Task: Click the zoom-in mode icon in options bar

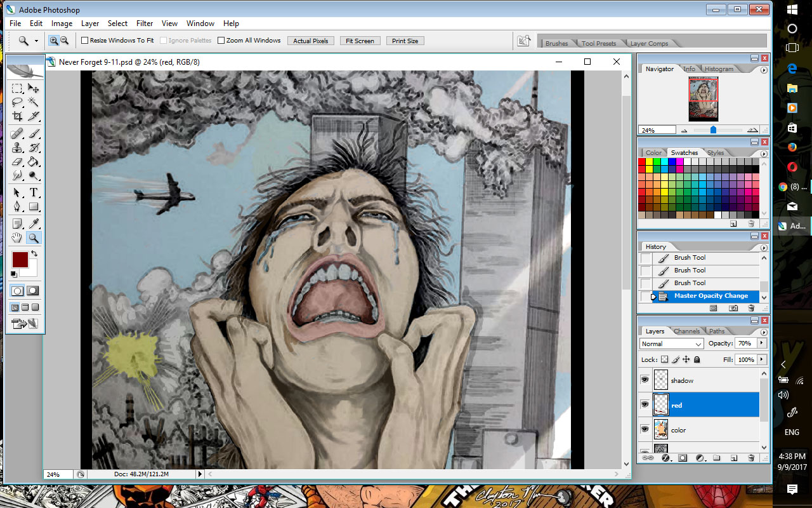Action: pos(54,41)
